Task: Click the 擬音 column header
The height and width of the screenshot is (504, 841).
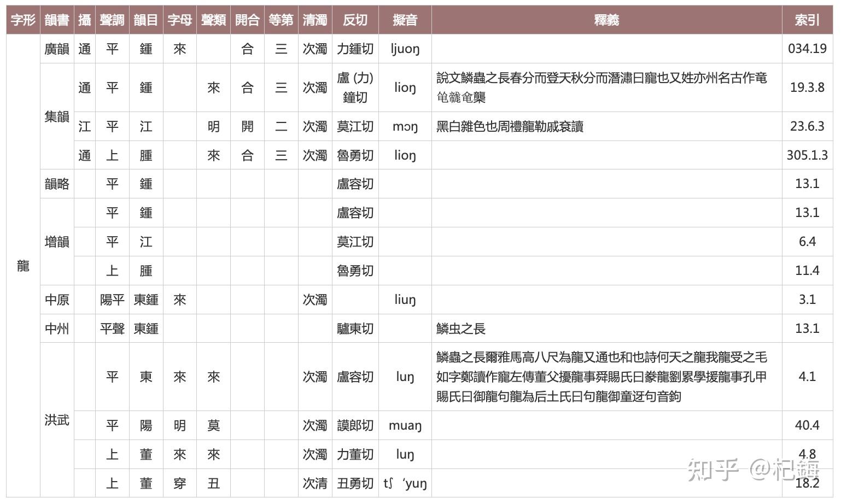Action: point(405,20)
